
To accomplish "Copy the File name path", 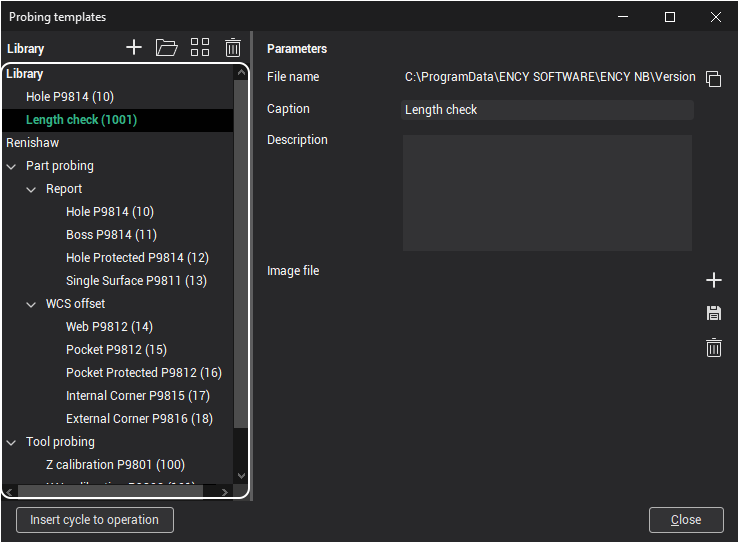I will [x=713, y=79].
